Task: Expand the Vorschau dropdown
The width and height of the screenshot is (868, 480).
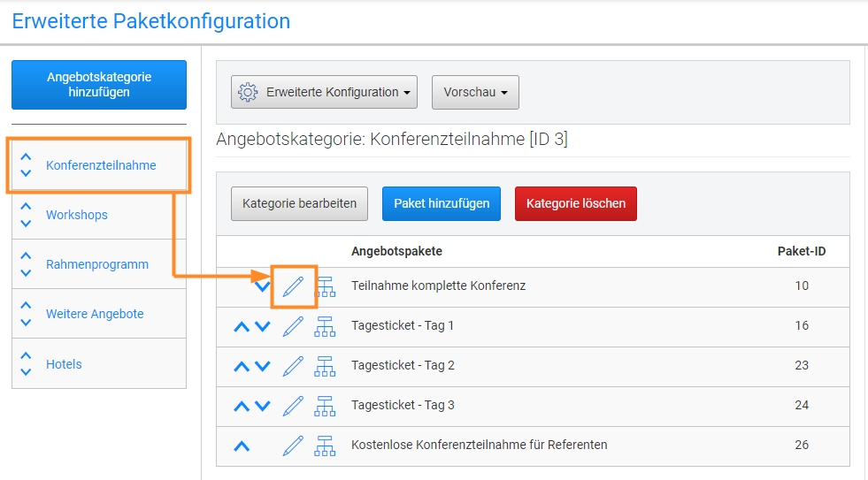Action: [475, 92]
